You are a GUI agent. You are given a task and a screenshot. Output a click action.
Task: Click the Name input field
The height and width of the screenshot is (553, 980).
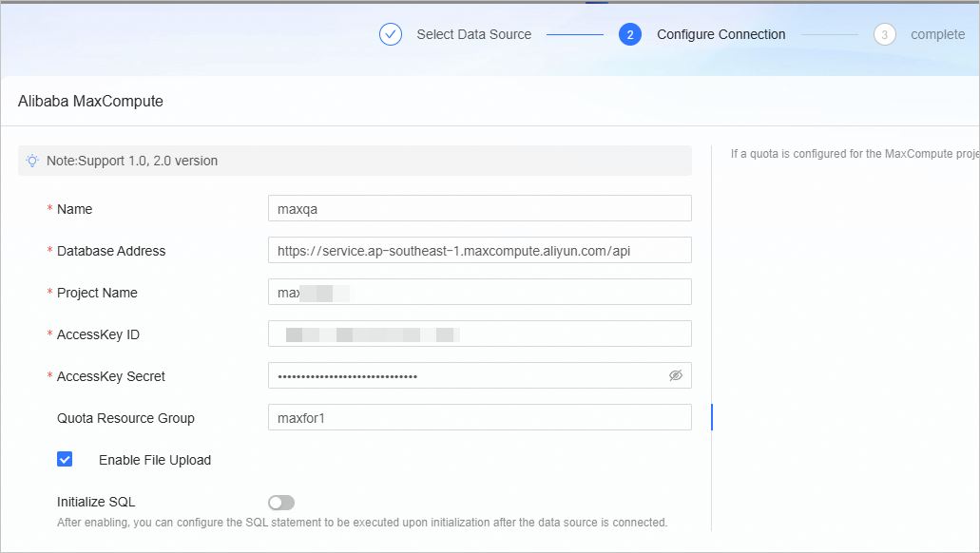tap(480, 208)
